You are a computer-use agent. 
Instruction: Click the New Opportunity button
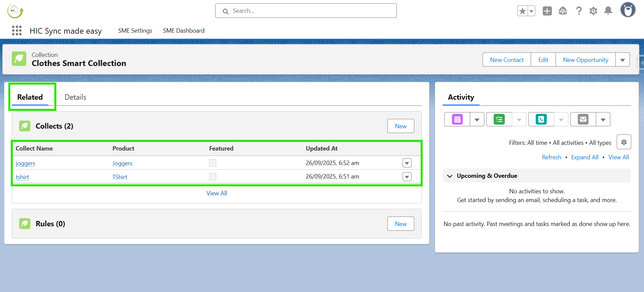[585, 60]
